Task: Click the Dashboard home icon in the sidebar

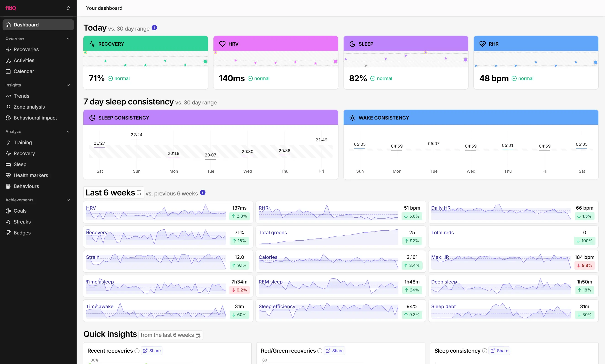Action: [x=8, y=25]
